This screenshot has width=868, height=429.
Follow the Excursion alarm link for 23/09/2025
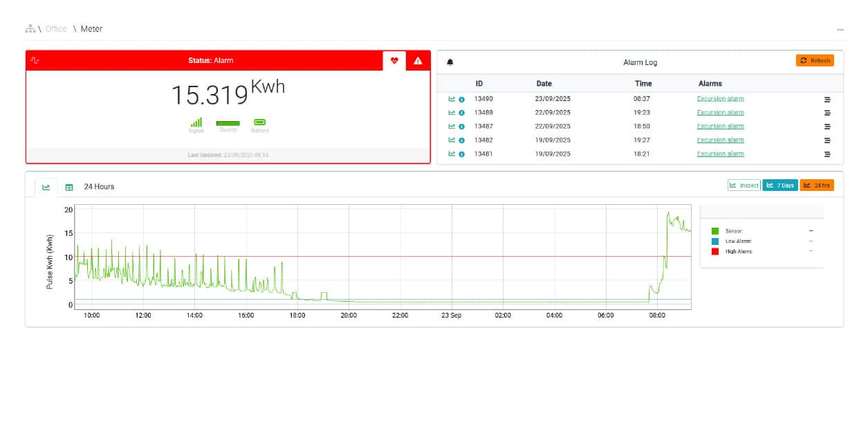tap(719, 98)
